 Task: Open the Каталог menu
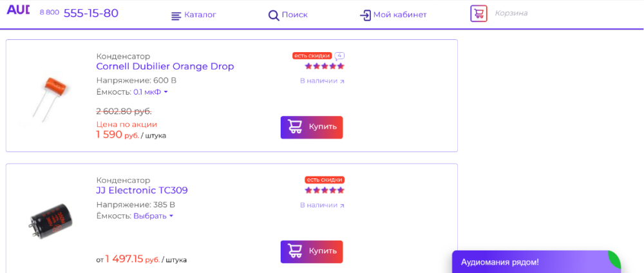click(x=200, y=15)
